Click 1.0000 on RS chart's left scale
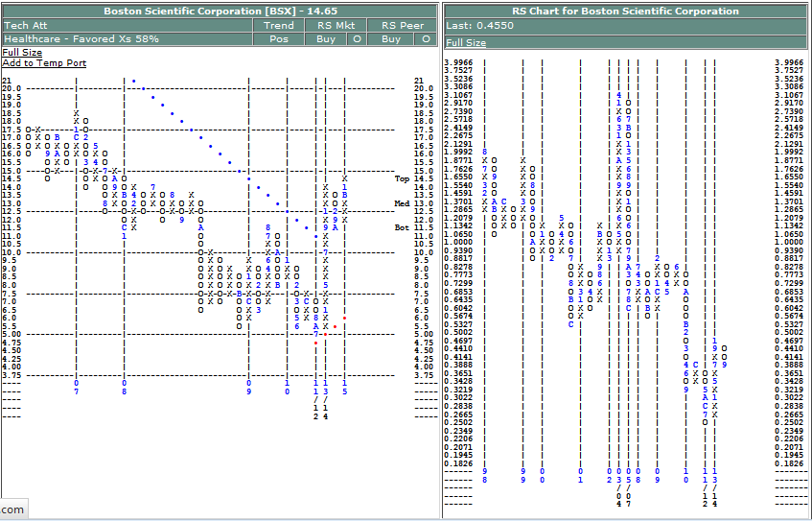This screenshot has height=521, width=812. point(458,242)
